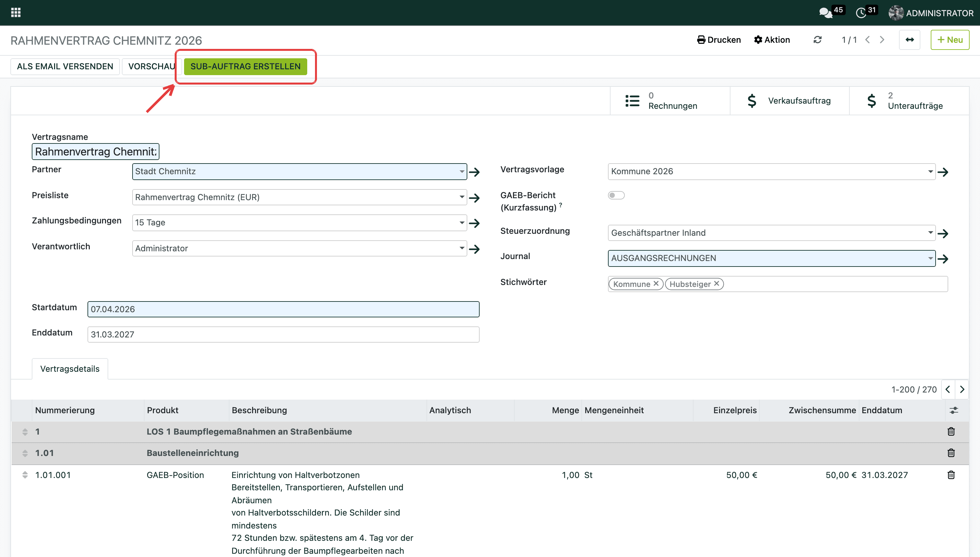Select the Vertragsdetails tab

pos(70,369)
